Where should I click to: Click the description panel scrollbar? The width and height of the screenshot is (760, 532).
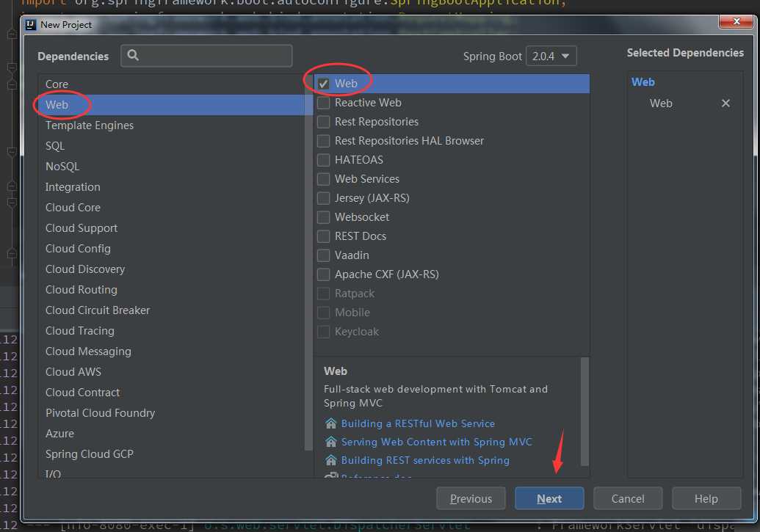coord(585,412)
